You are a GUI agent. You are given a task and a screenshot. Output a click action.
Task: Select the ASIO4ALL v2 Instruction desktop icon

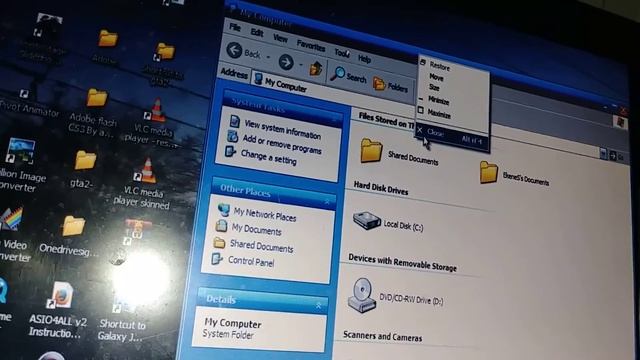pyautogui.click(x=61, y=295)
